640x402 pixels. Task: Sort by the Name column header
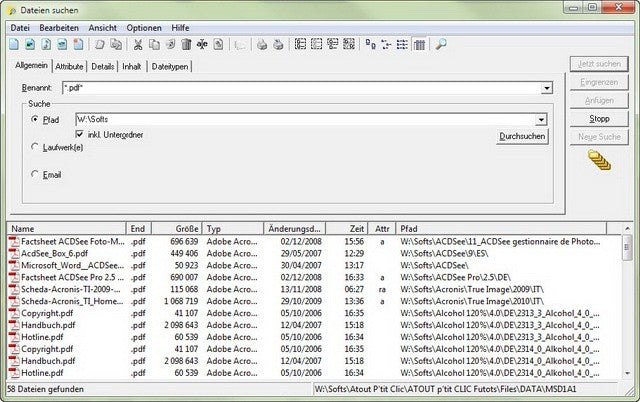click(x=67, y=229)
